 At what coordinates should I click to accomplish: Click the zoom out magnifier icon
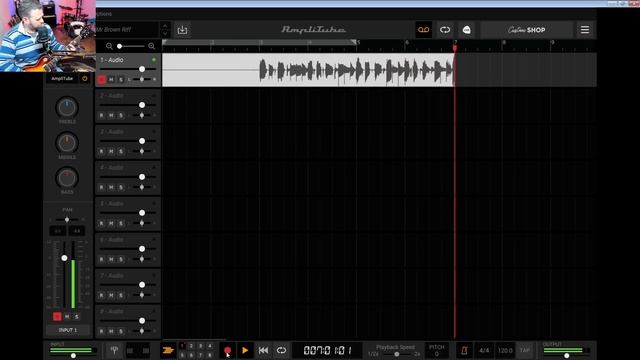(x=109, y=46)
